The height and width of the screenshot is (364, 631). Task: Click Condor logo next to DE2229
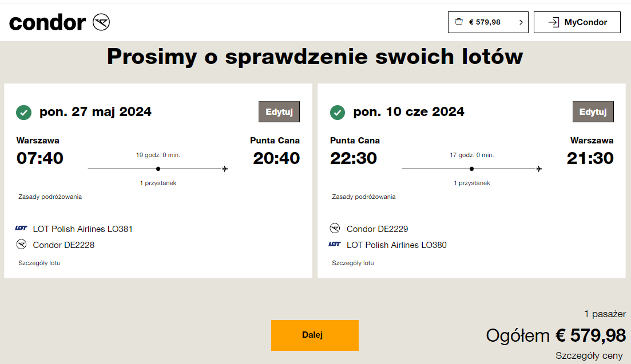(x=335, y=228)
